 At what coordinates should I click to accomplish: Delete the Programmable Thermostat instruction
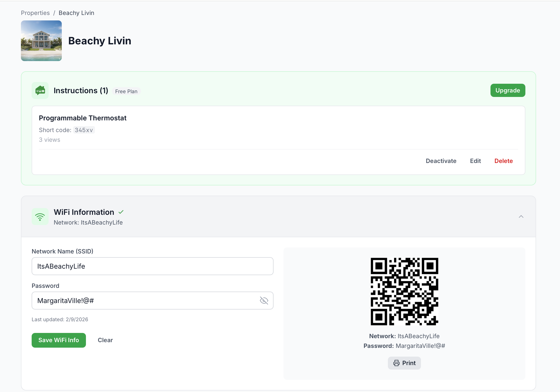(503, 161)
